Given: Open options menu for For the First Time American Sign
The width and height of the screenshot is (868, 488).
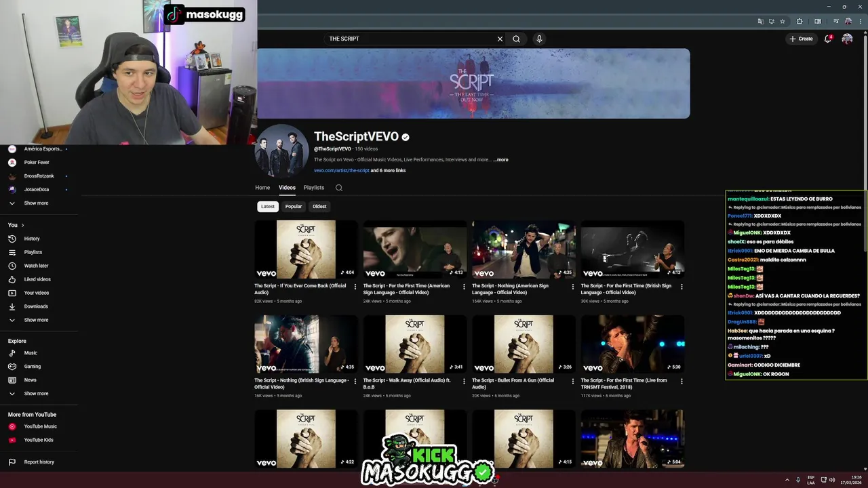Looking at the screenshot, I should [x=464, y=287].
